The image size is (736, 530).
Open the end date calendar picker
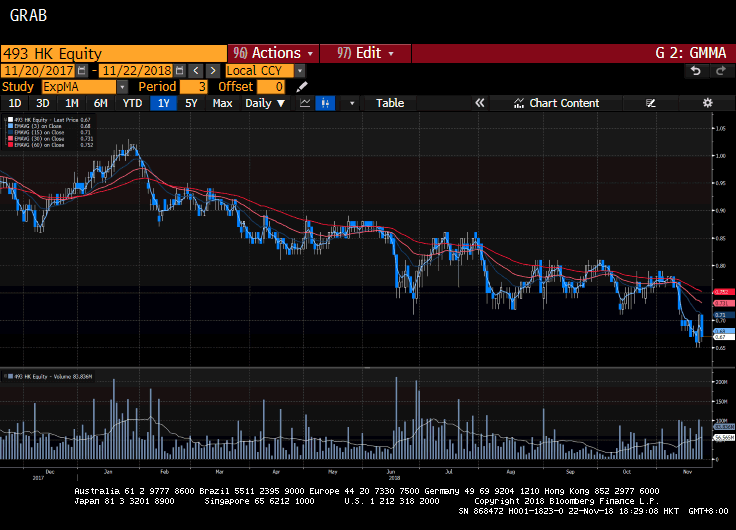coord(179,71)
